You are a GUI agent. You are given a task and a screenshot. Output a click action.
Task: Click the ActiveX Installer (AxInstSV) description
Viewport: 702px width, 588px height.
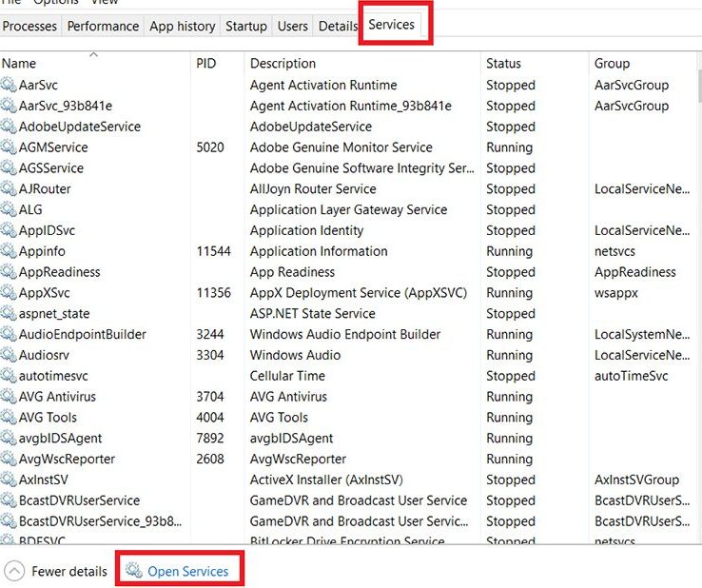click(326, 480)
